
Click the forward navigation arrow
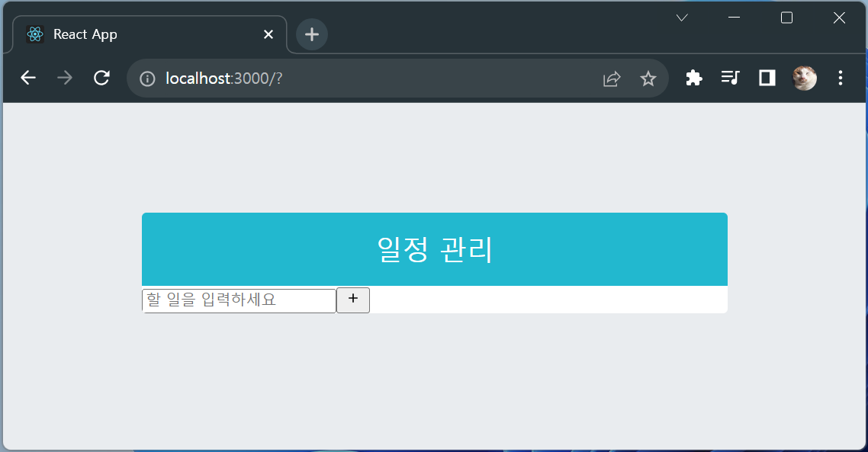point(65,78)
